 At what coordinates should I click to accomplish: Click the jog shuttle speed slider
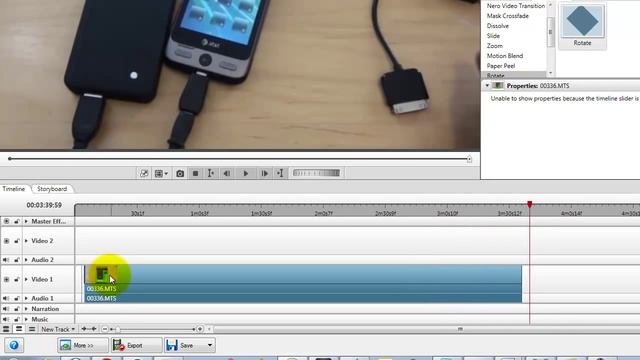pos(316,173)
